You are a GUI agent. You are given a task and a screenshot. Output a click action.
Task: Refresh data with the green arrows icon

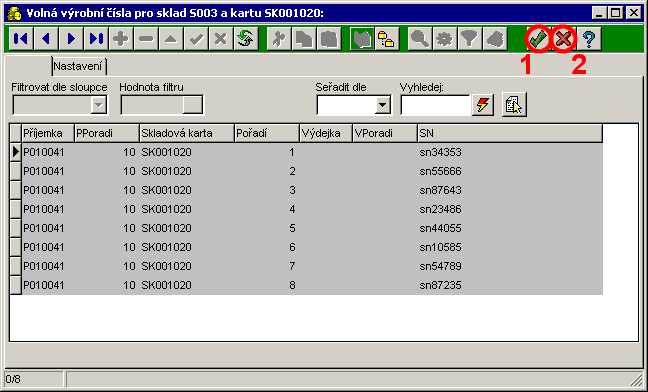(x=246, y=39)
